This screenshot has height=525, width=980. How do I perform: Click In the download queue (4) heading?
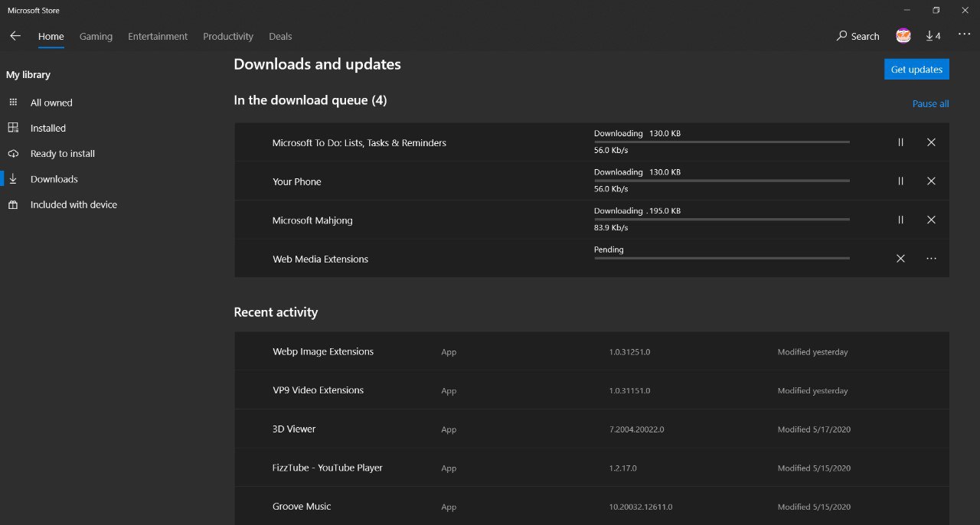(x=310, y=100)
